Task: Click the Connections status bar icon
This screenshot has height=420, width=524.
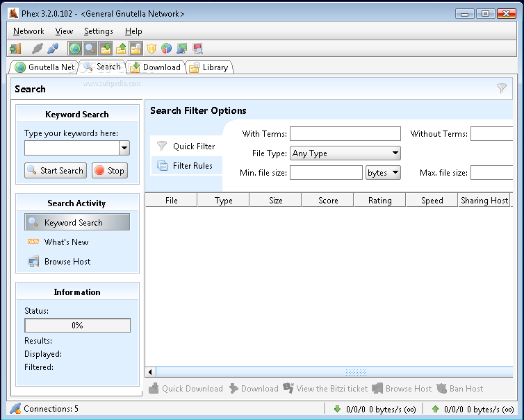Action: [x=15, y=409]
